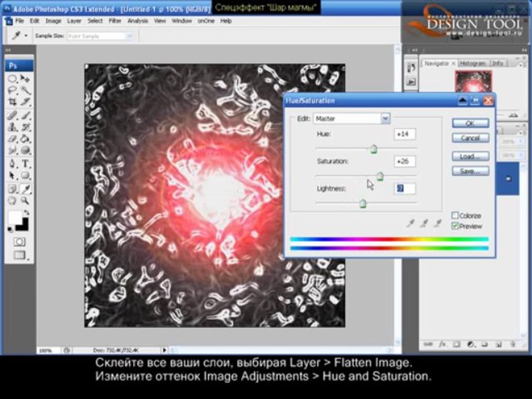Select the Slice tool

click(25, 102)
